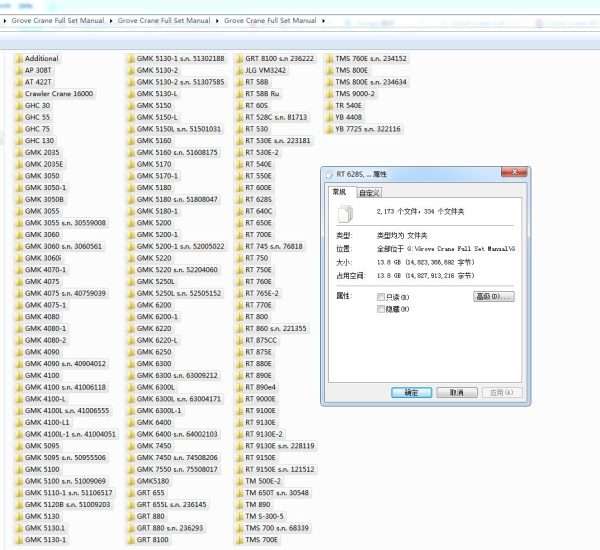Image resolution: width=600 pixels, height=550 pixels.
Task: Select the RT 875CC folder icon
Action: [x=240, y=341]
